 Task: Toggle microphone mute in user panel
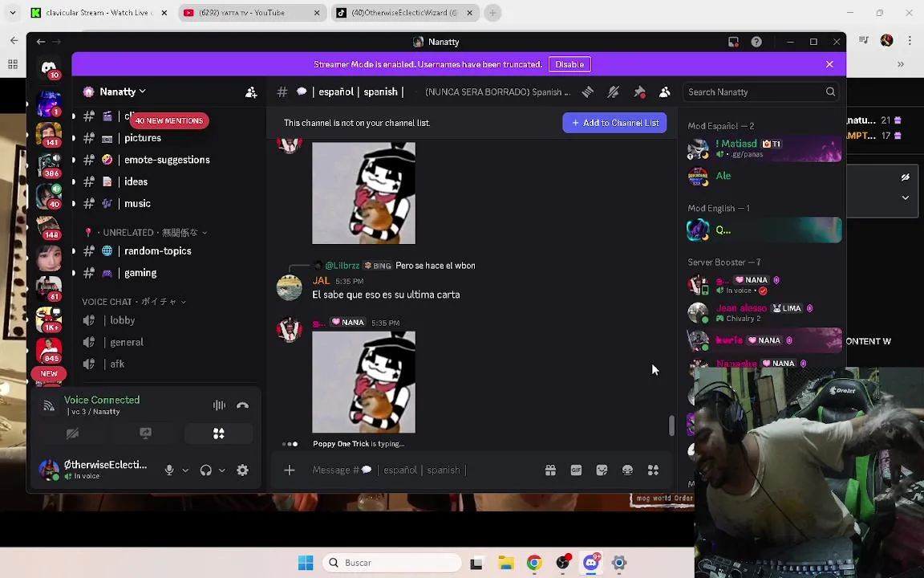169,470
